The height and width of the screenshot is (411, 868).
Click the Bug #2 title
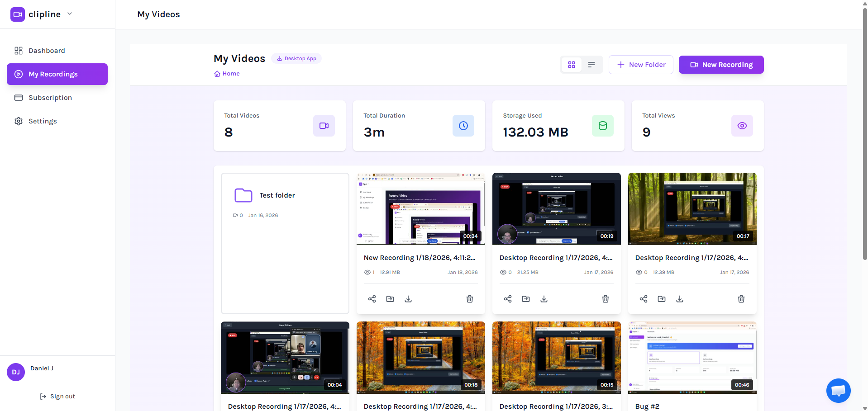pyautogui.click(x=647, y=406)
